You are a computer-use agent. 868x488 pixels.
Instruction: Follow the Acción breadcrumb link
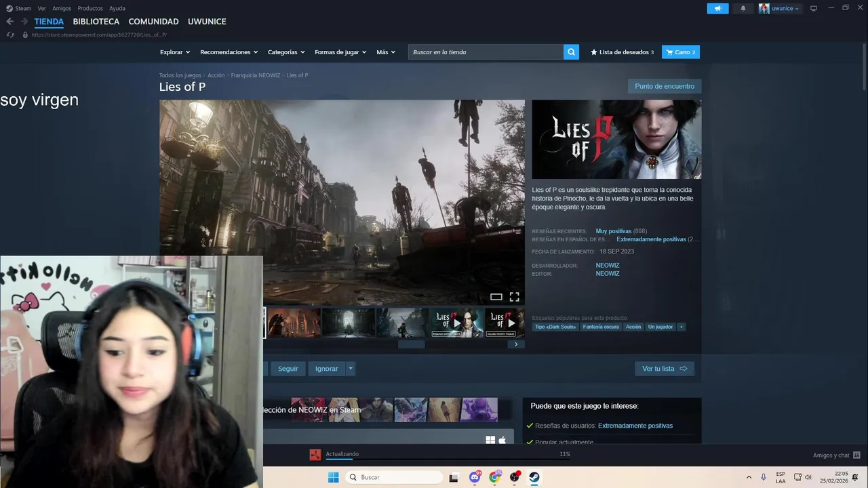point(216,75)
